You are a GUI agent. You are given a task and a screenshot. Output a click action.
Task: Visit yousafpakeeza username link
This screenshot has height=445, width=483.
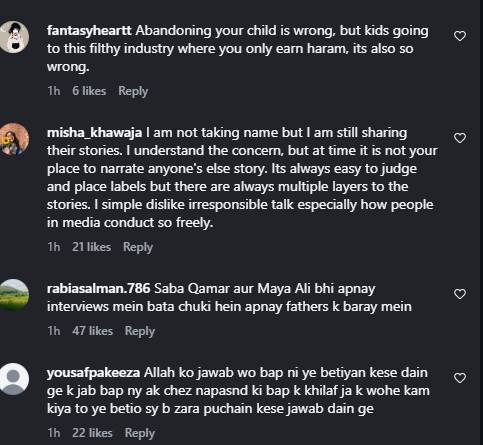click(x=93, y=373)
